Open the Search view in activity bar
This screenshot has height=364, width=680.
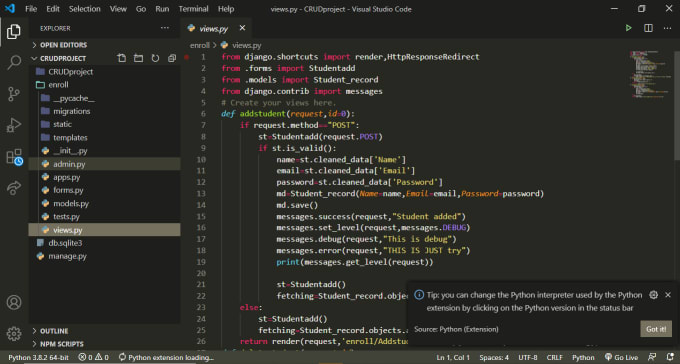14,62
